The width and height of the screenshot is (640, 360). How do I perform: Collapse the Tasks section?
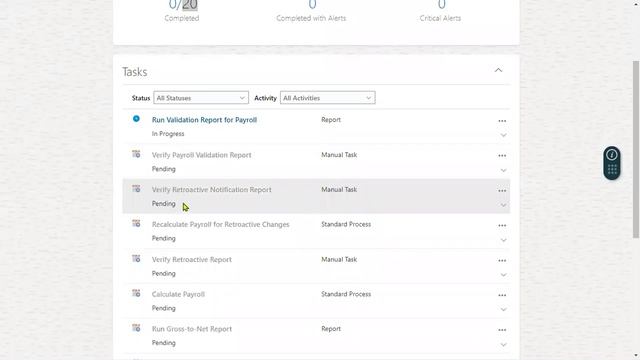pos(498,70)
